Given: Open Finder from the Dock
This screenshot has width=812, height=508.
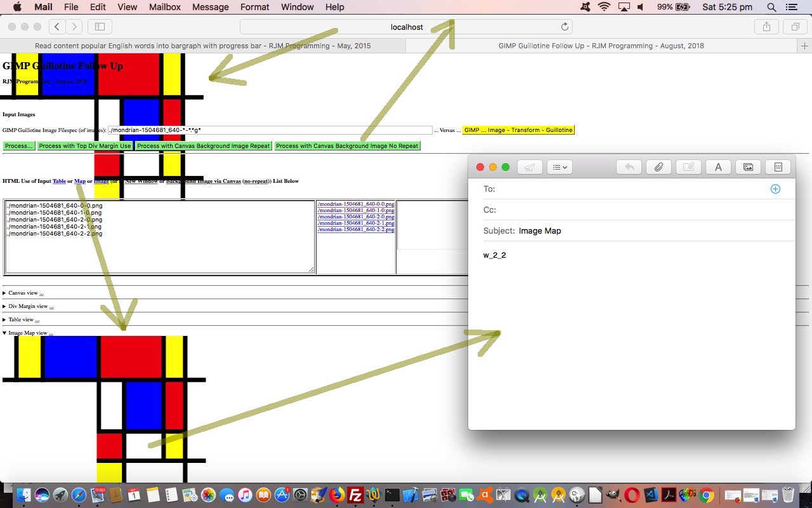Looking at the screenshot, I should click(x=24, y=495).
